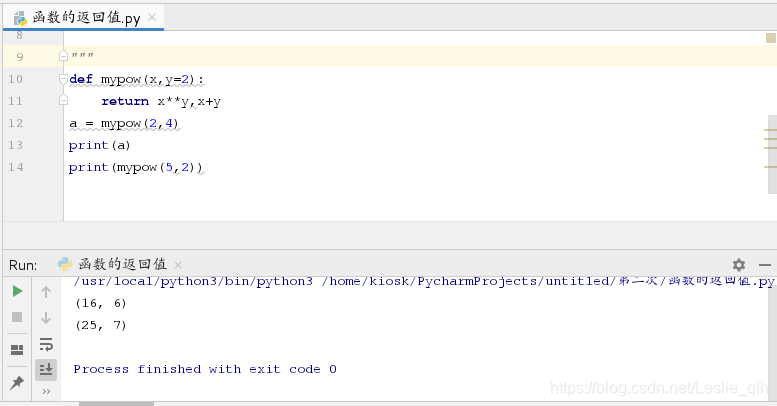The height and width of the screenshot is (406, 777).
Task: Click line number 14 in the gutter
Action: (x=15, y=167)
